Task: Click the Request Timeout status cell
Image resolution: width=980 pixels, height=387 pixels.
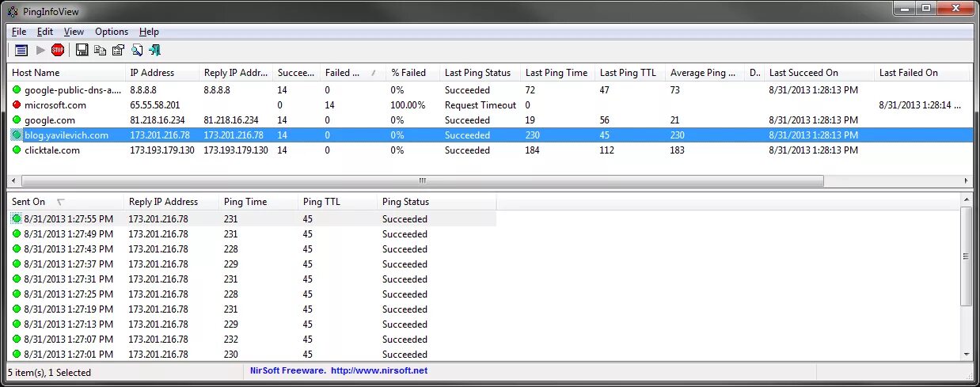Action: pos(481,105)
